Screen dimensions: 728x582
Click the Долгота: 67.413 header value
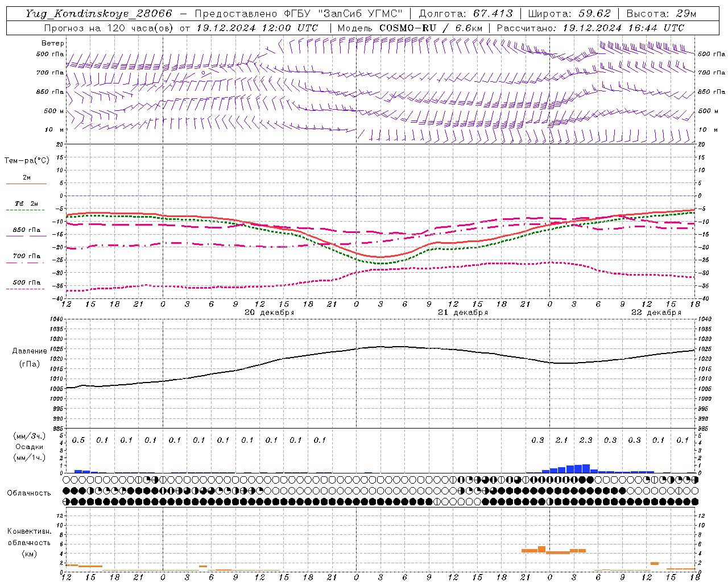tap(466, 14)
